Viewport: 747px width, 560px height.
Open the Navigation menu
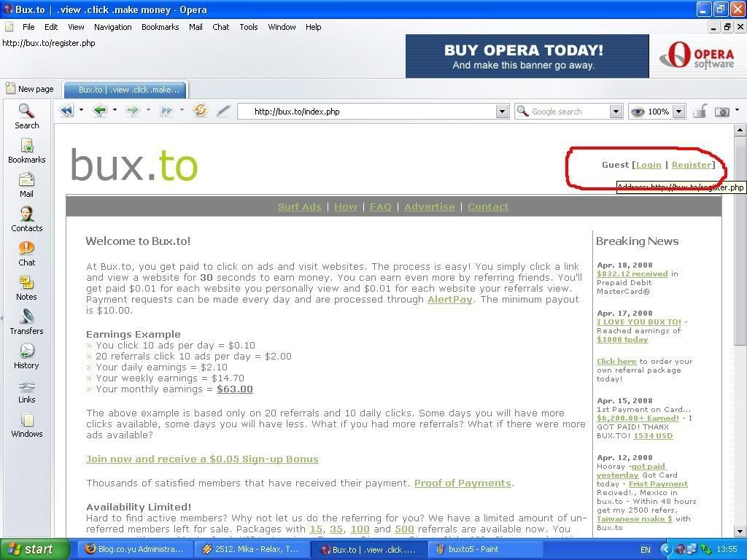click(113, 27)
